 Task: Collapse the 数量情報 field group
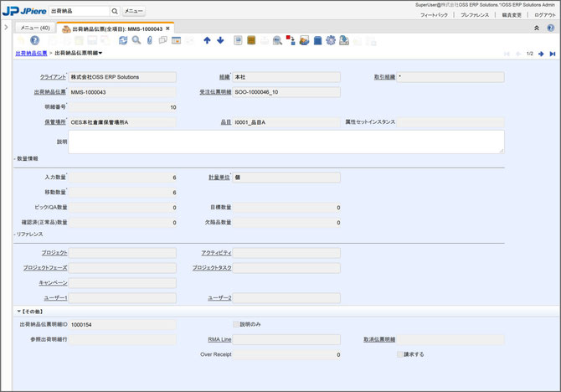(26, 158)
